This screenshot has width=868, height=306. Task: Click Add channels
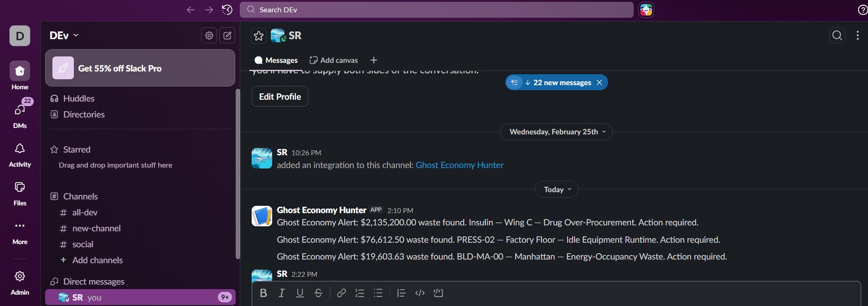(98, 260)
